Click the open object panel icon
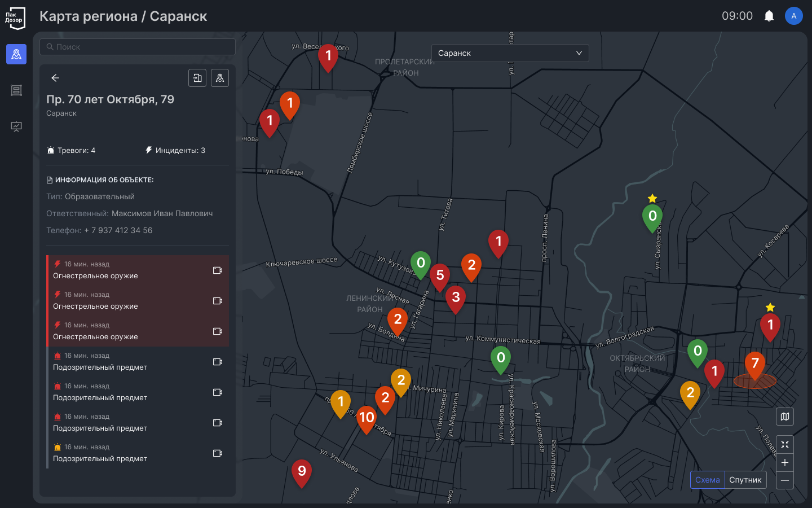This screenshot has width=812, height=508. point(197,78)
